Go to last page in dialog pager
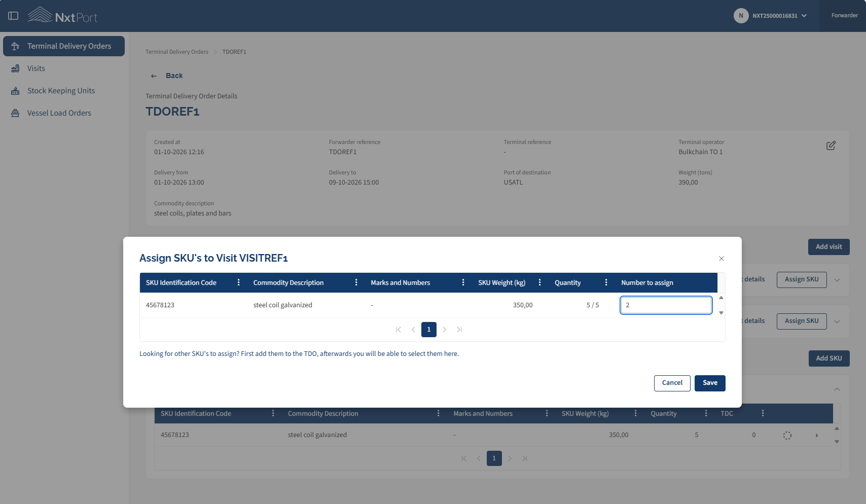866x504 pixels. coord(459,330)
